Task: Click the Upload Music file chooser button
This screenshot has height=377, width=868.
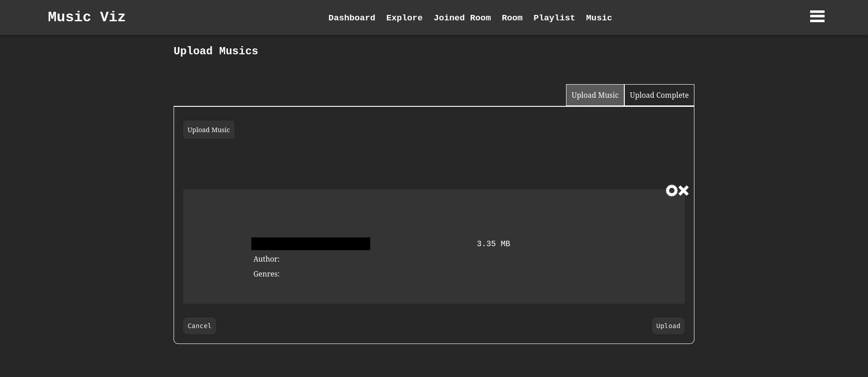Action: (x=208, y=130)
